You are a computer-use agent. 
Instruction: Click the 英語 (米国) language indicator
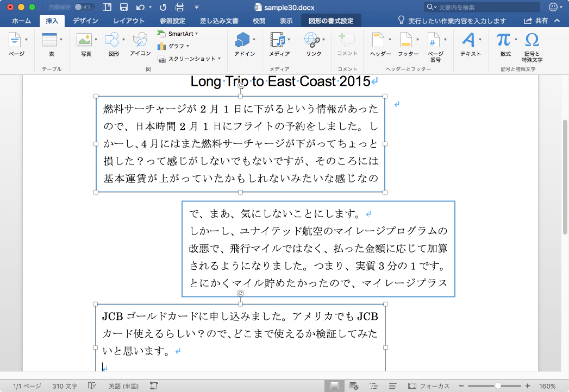(x=123, y=386)
